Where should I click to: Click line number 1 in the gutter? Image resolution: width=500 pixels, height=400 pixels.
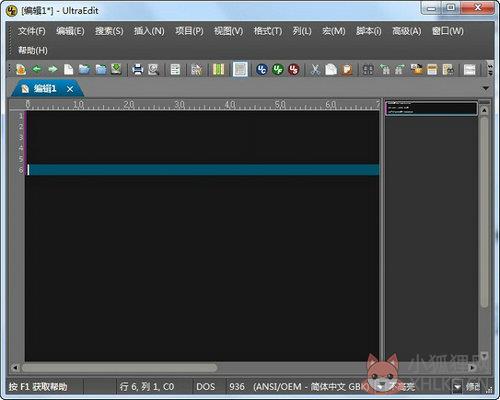click(x=21, y=116)
